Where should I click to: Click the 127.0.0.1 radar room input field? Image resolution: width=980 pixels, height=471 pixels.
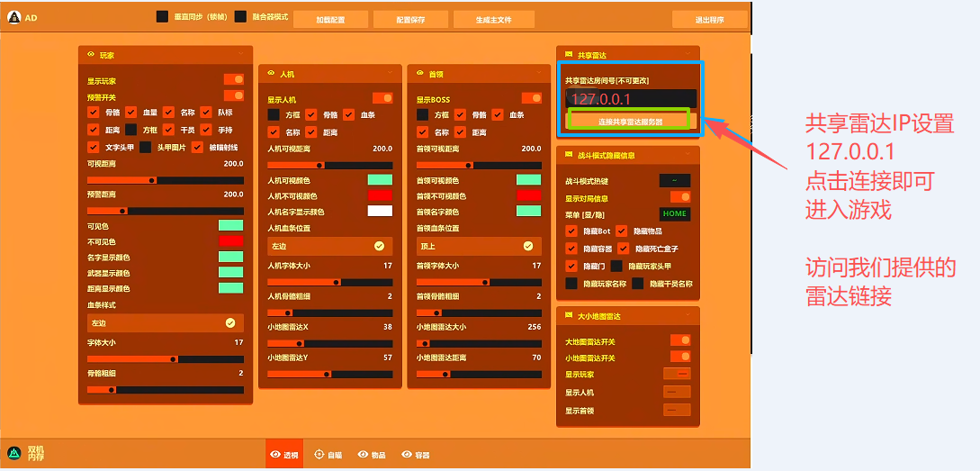coord(630,99)
